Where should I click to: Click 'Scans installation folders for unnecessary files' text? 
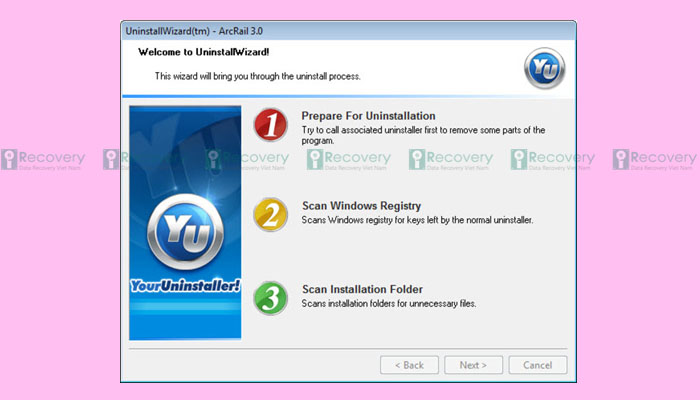389,304
